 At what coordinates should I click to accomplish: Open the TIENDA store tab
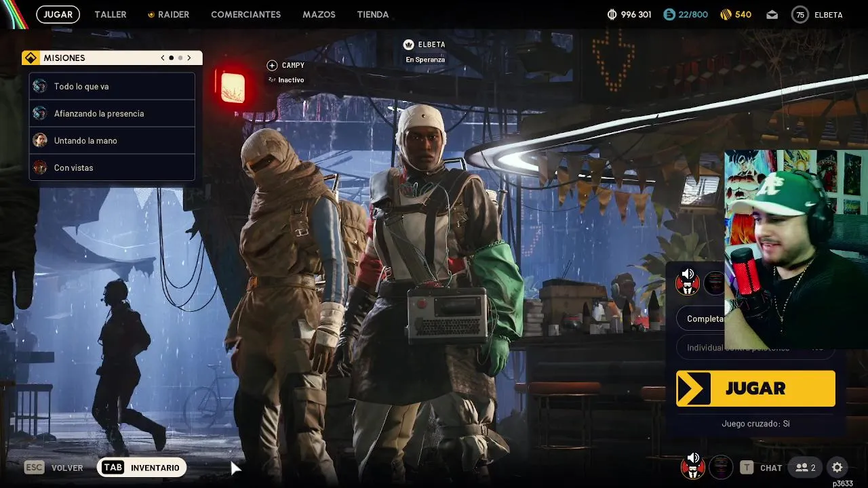click(x=373, y=14)
